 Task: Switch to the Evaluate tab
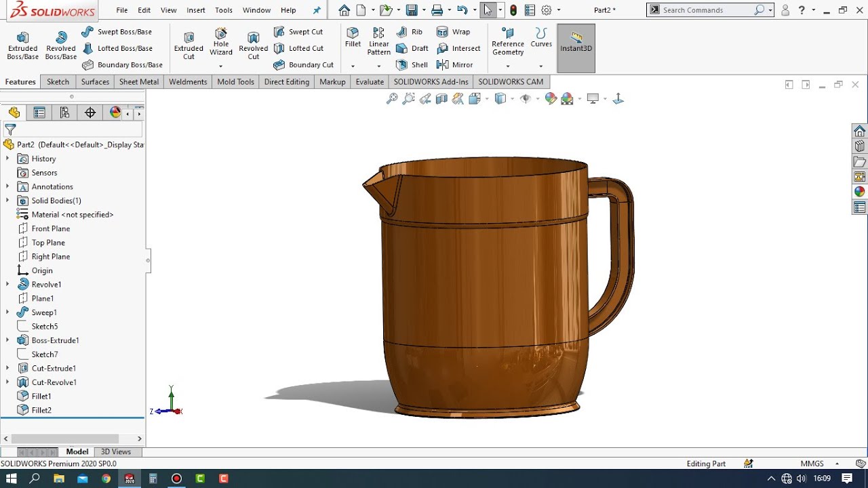(x=370, y=82)
